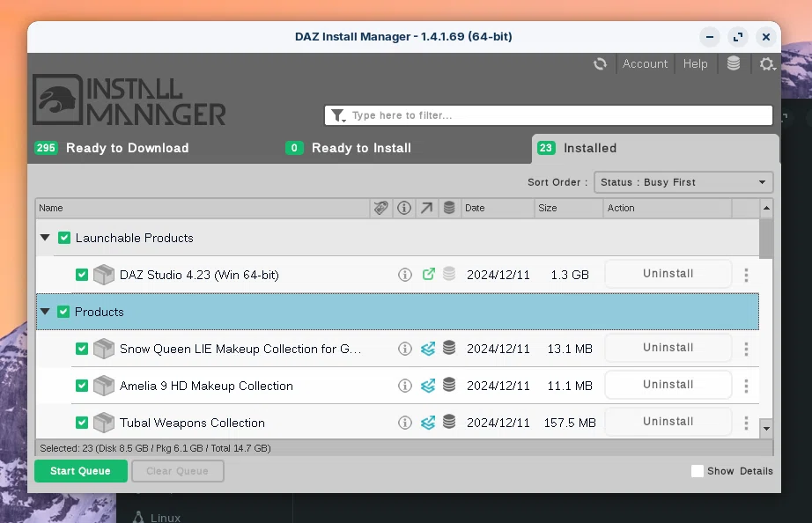
Task: Click the refresh sync icon in the header
Action: [600, 63]
